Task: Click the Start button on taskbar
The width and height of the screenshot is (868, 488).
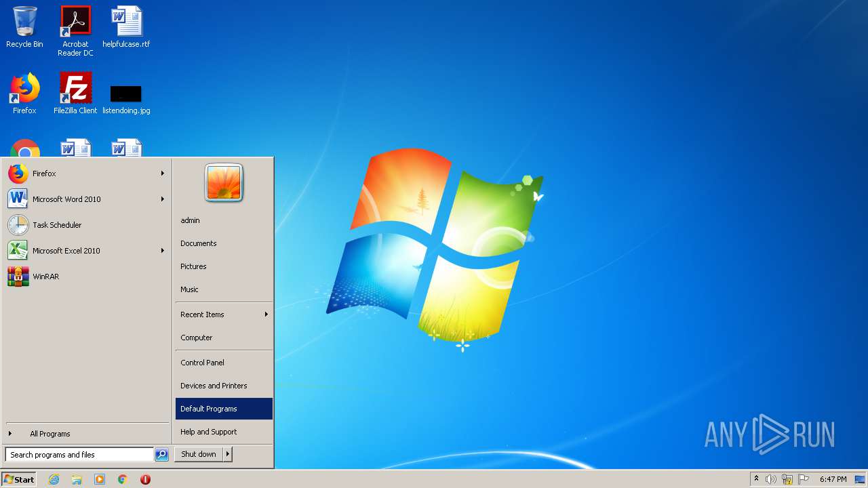Action: tap(19, 479)
